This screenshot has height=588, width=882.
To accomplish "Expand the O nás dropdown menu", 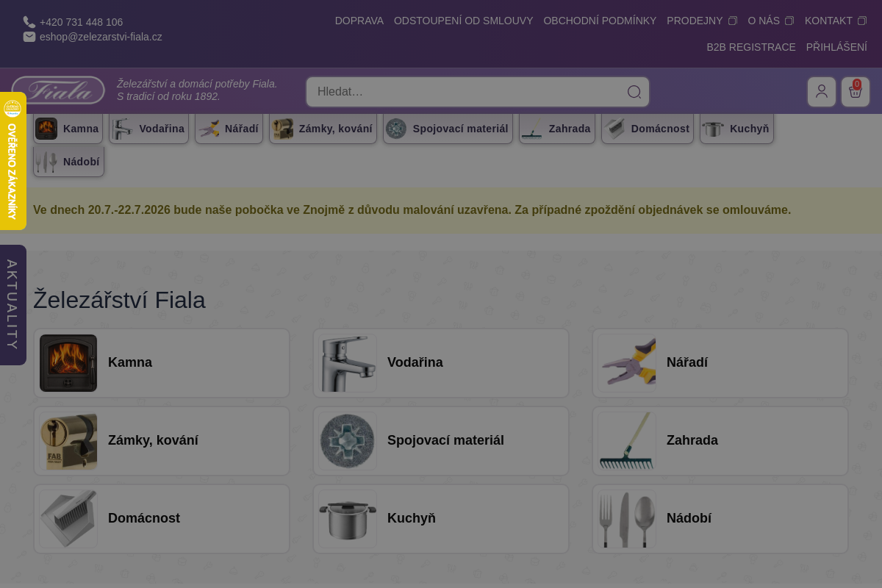I will click(x=771, y=21).
